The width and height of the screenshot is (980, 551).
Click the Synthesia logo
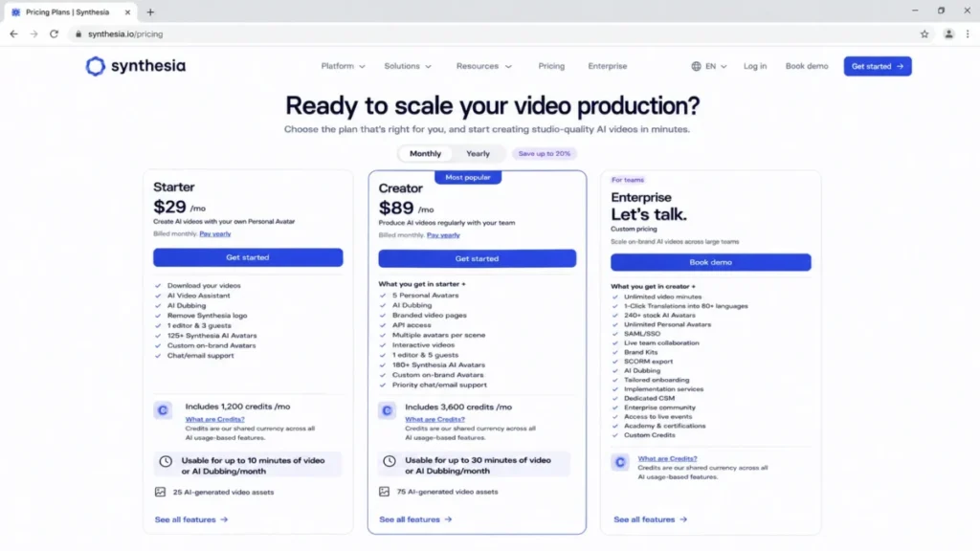136,66
